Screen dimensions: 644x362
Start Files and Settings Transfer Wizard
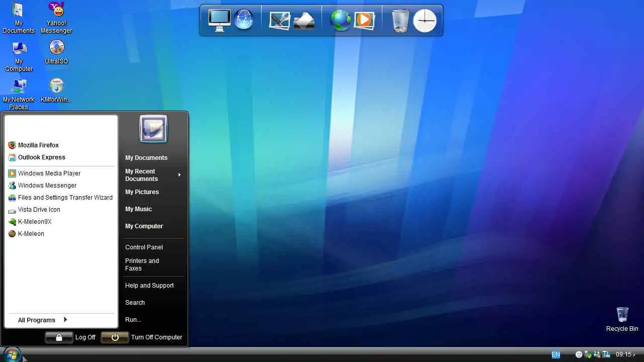pos(61,198)
